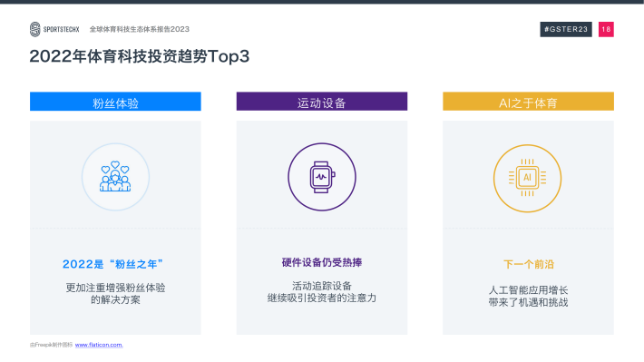Click the SPORTSTECHX brand name text

pyautogui.click(x=61, y=30)
